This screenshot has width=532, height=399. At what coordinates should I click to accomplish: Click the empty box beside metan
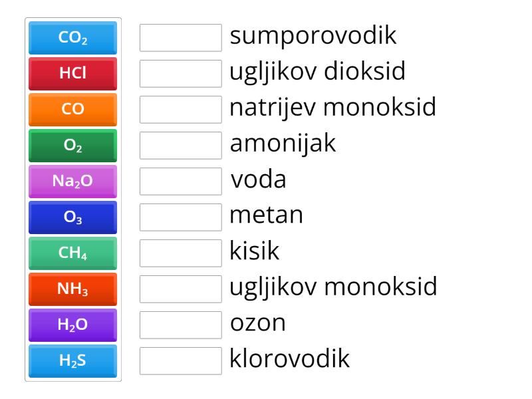point(181,217)
